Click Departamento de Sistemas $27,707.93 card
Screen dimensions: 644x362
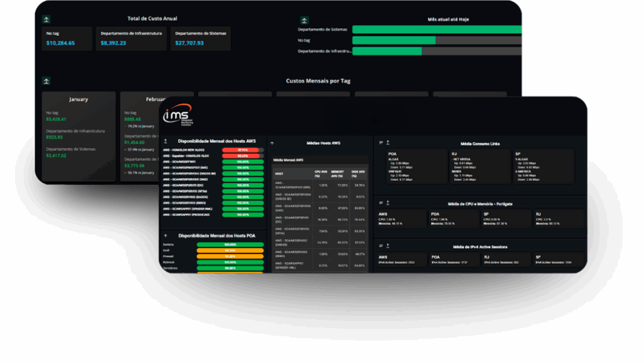(x=201, y=38)
